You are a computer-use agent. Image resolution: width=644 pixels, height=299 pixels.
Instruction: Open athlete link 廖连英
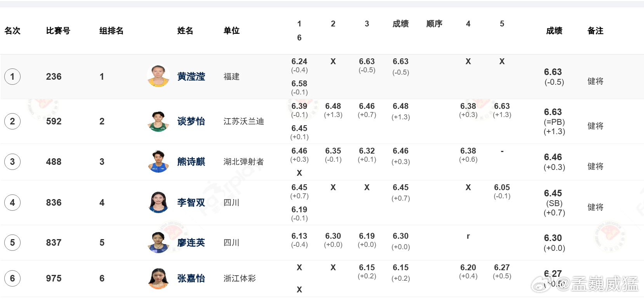tap(191, 243)
